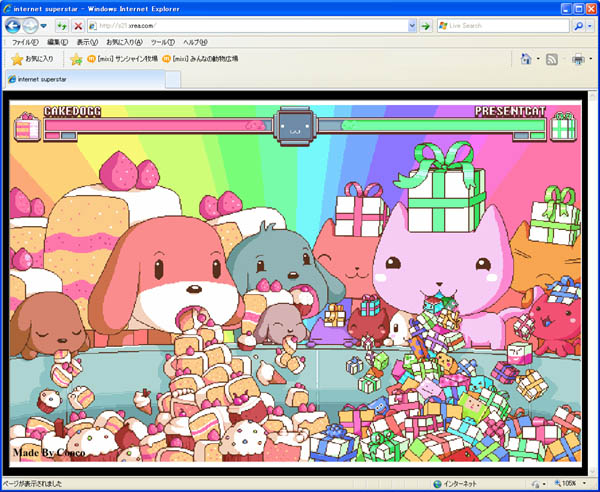Click the インターネット security zone indicator
The image size is (600, 492).
point(455,484)
